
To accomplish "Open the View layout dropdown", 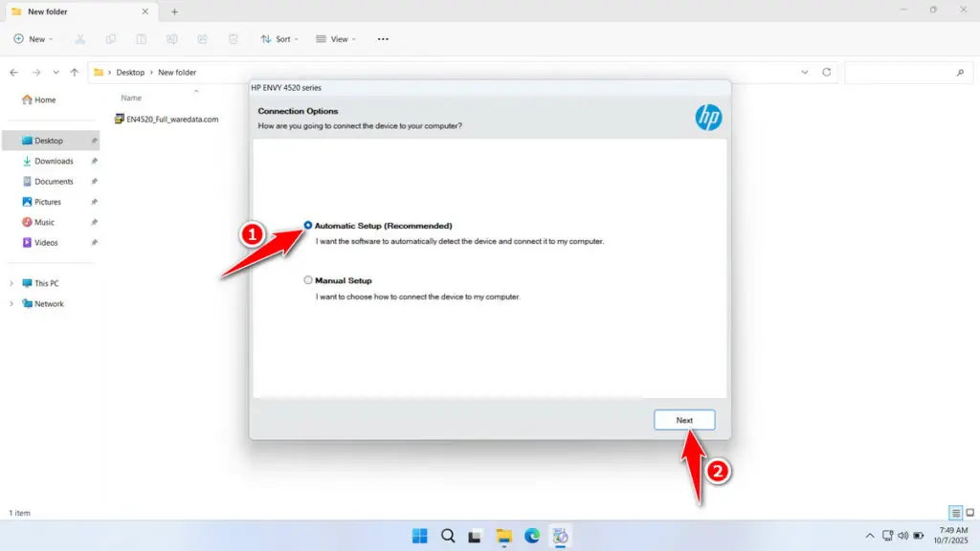I will coord(335,39).
